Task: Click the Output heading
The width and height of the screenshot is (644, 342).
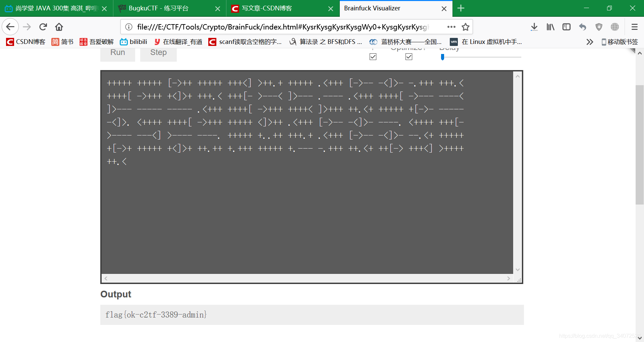Action: pos(116,294)
